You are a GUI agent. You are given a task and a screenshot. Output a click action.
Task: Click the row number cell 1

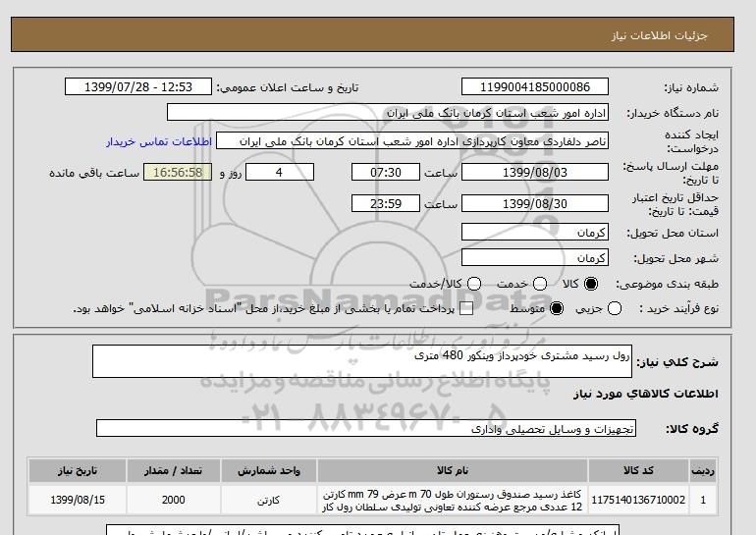[x=703, y=500]
